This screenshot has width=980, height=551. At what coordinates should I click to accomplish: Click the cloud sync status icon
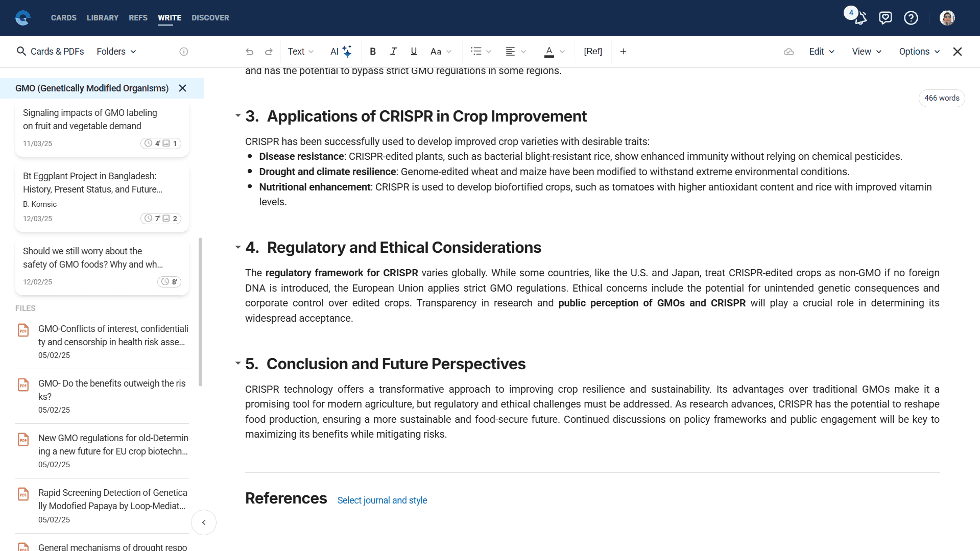(788, 52)
